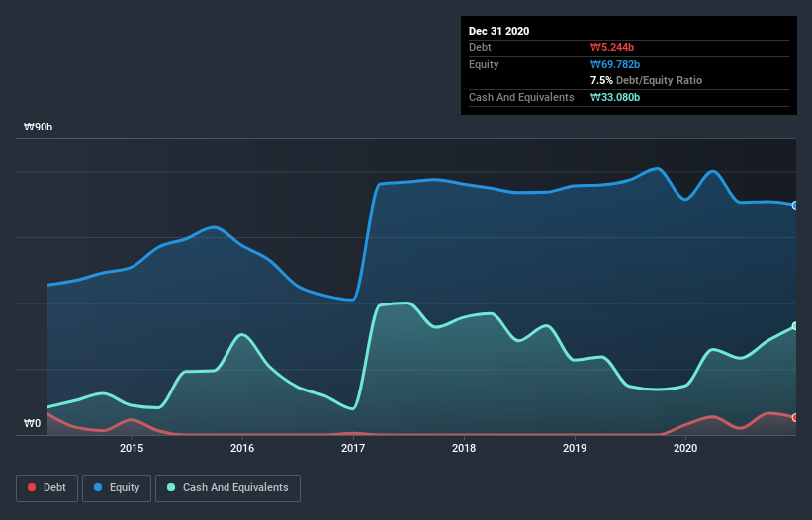The image size is (812, 520).
Task: Toggle the Equity legend button
Action: click(x=117, y=488)
